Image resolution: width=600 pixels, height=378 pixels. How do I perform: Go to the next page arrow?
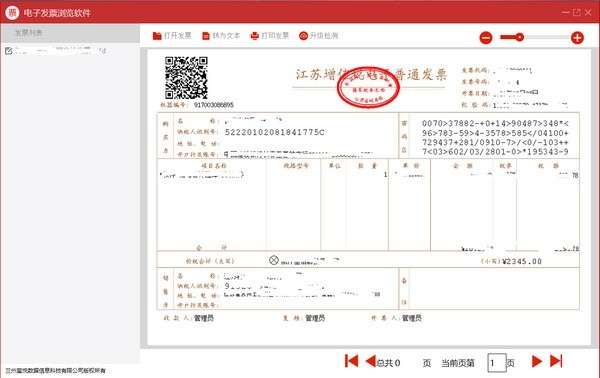[x=537, y=361]
